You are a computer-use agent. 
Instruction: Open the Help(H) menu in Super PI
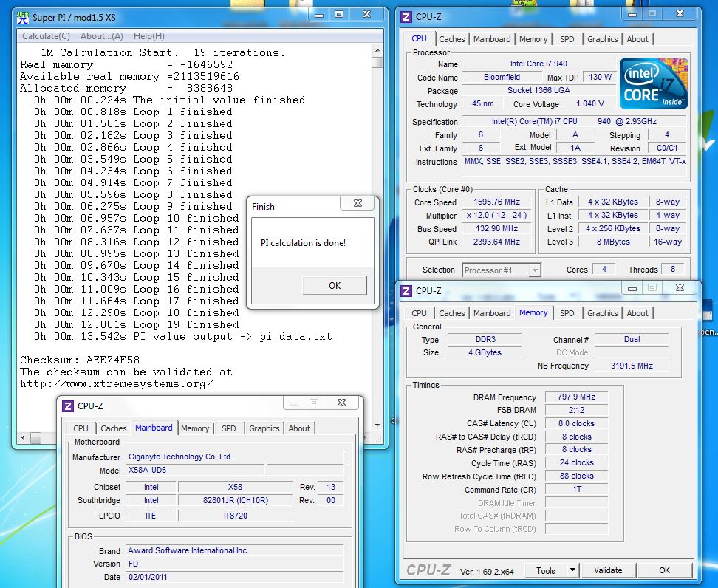pos(148,35)
